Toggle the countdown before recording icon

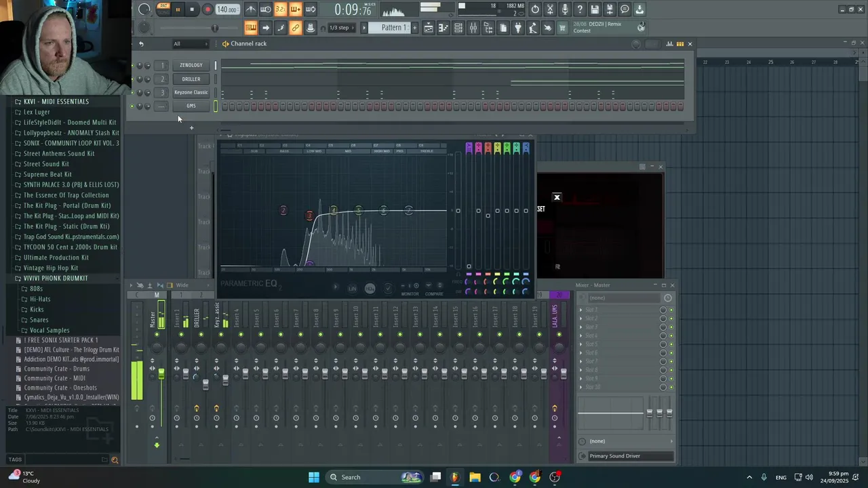tap(281, 9)
